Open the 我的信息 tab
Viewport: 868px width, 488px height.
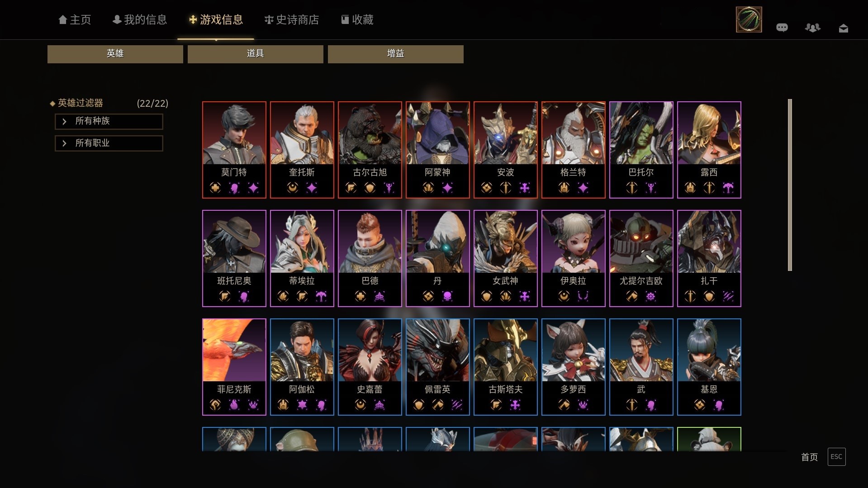[x=140, y=20]
